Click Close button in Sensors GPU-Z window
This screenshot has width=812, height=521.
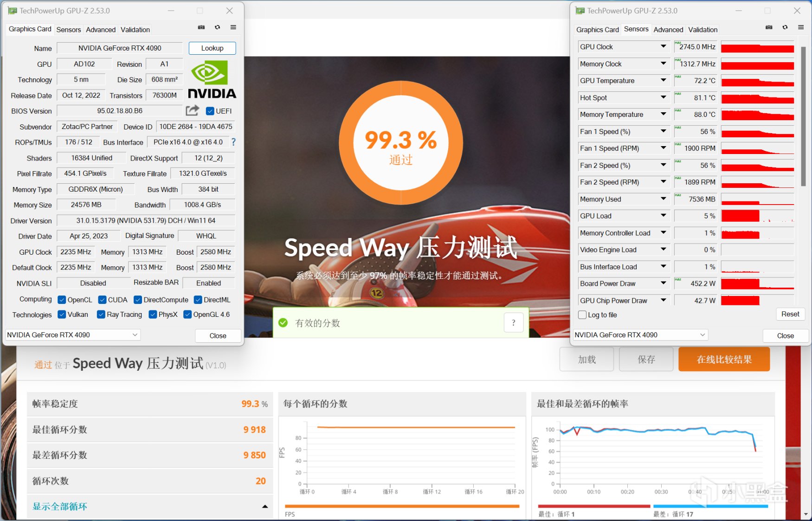786,335
